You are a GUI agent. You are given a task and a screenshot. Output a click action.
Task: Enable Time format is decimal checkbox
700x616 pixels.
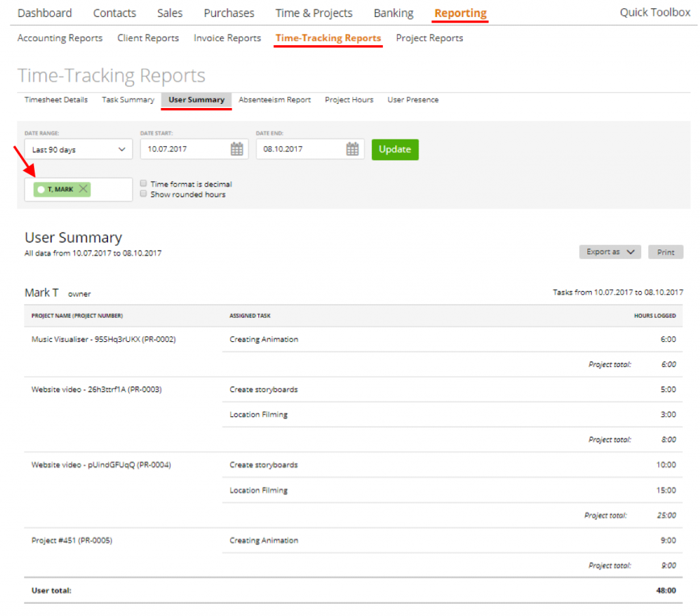coord(144,183)
